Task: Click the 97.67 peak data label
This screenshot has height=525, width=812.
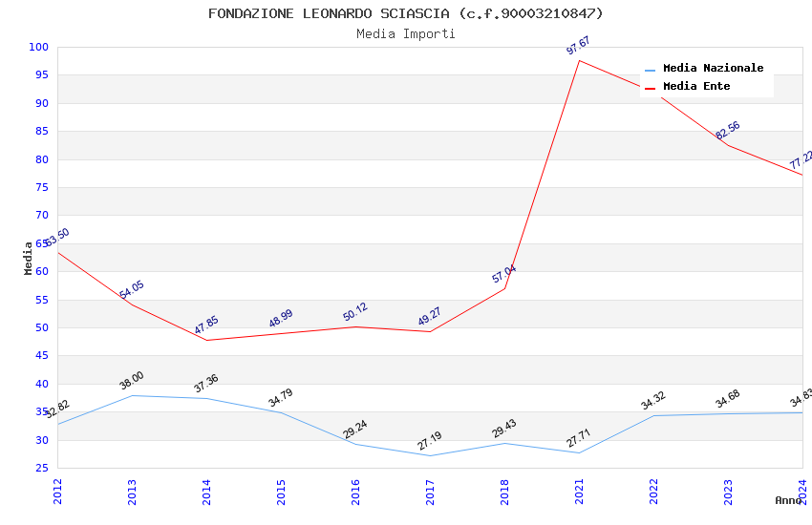Action: point(578,45)
